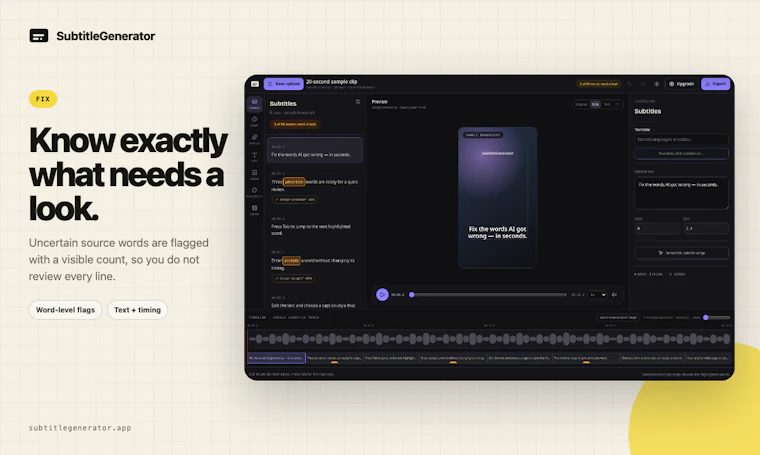Click the select subtitle range button

[681, 253]
